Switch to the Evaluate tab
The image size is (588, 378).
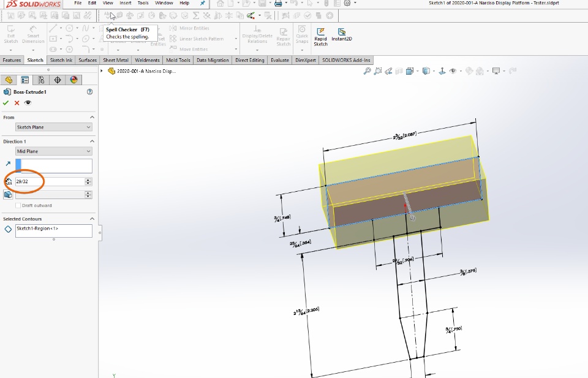(x=280, y=60)
